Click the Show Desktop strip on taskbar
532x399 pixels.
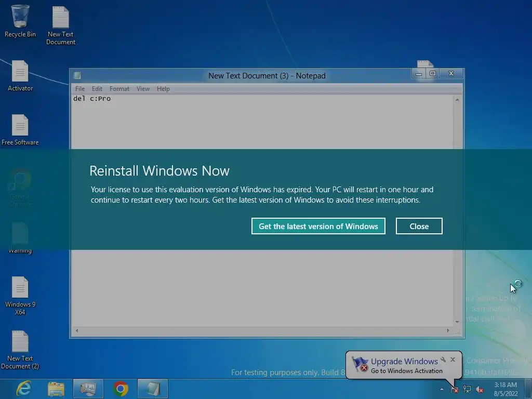(528, 389)
